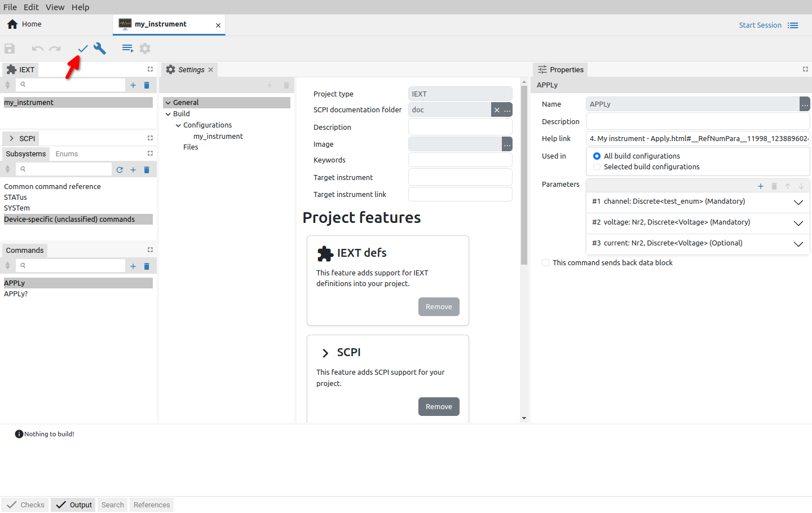The height and width of the screenshot is (513, 812).
Task: Switch to the Enums tab
Action: (67, 154)
